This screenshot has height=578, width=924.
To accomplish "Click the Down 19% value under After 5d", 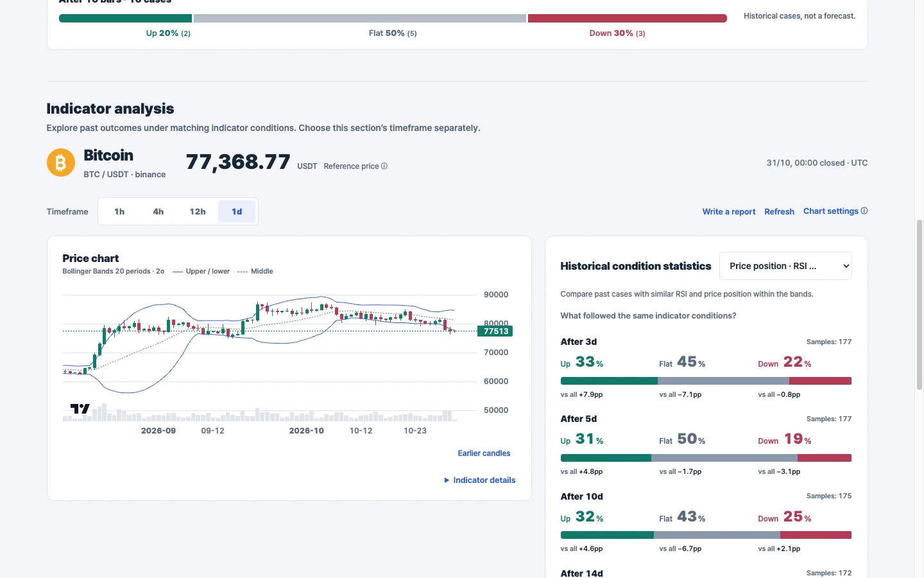I will (x=785, y=439).
